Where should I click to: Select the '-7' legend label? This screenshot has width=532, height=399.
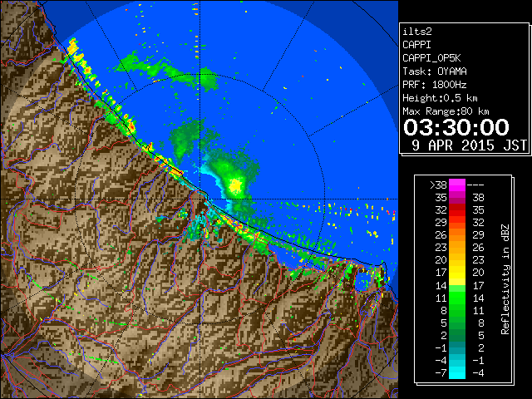point(441,373)
